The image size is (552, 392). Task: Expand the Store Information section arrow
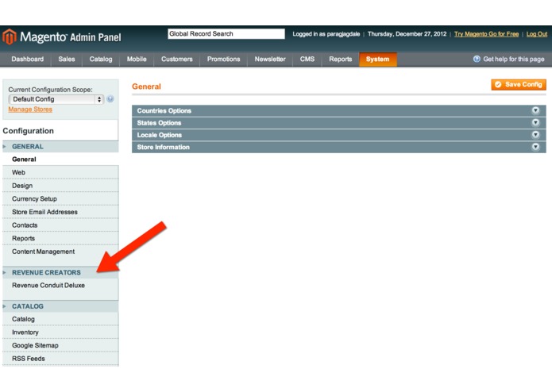(x=535, y=147)
